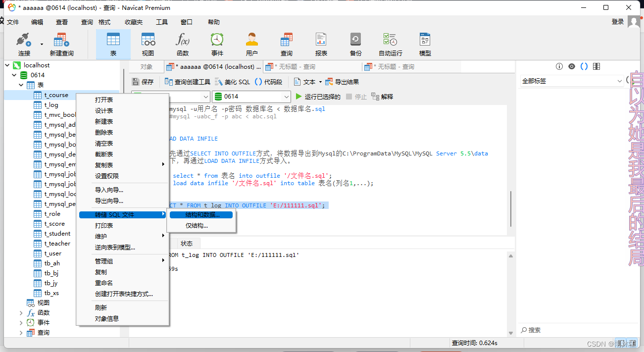
Task: Choose 导出向导... in the context menu
Action: click(x=109, y=201)
